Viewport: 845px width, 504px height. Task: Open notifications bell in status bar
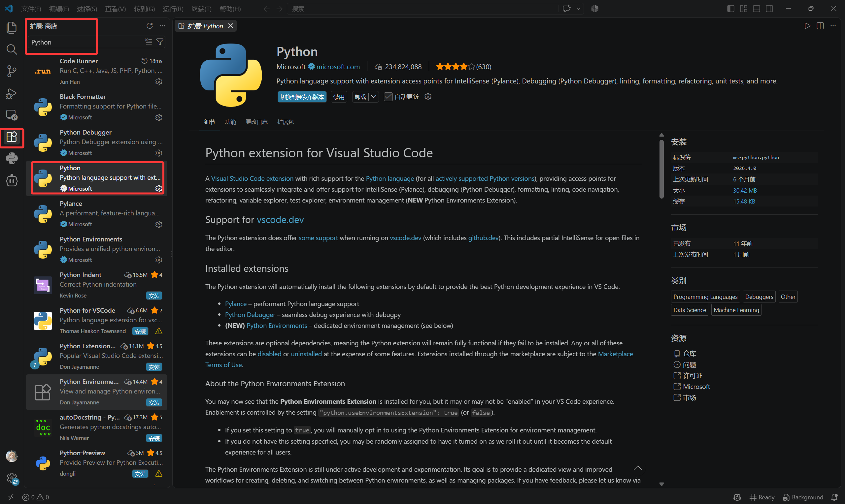point(834,497)
